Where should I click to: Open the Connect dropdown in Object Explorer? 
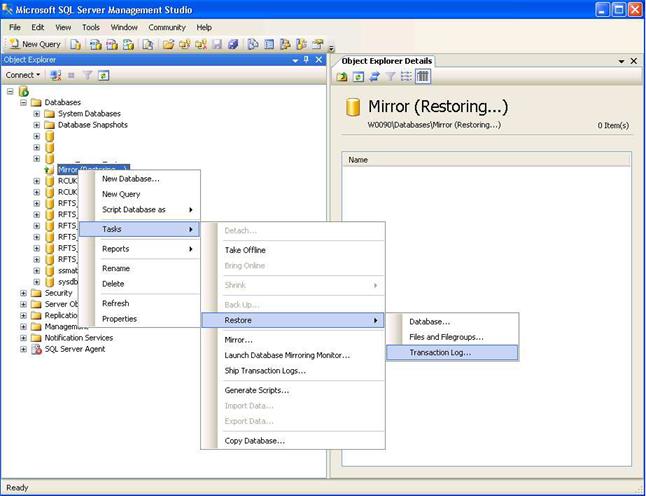click(23, 75)
